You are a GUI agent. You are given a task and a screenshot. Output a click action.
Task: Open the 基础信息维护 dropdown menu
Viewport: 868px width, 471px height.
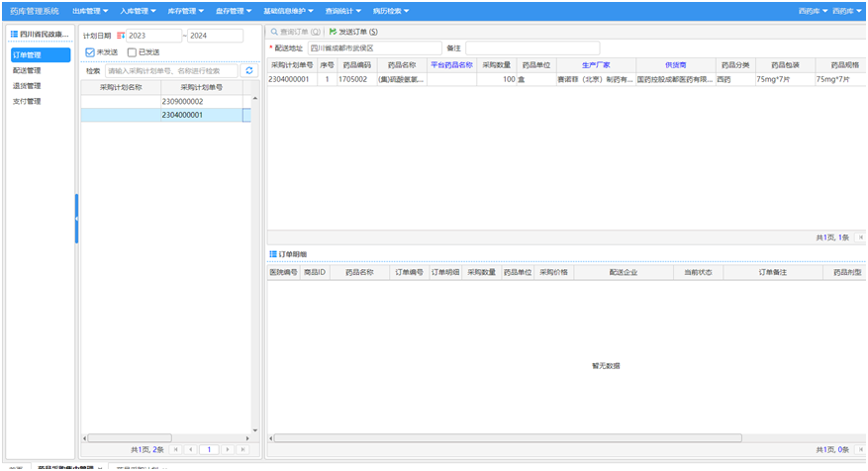click(x=288, y=11)
